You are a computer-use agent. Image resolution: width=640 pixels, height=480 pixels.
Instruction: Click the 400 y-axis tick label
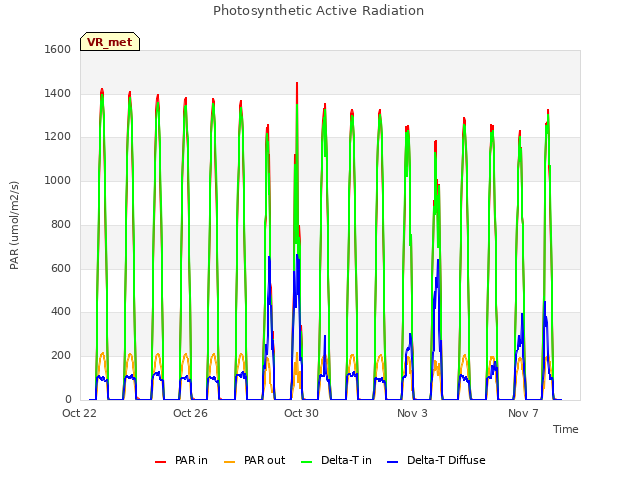tap(61, 312)
